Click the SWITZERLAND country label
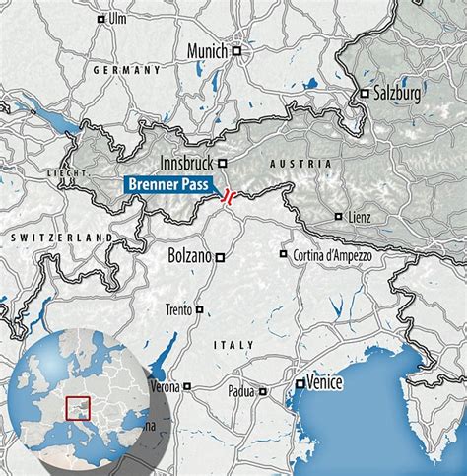This screenshot has height=476, width=467. (x=62, y=238)
